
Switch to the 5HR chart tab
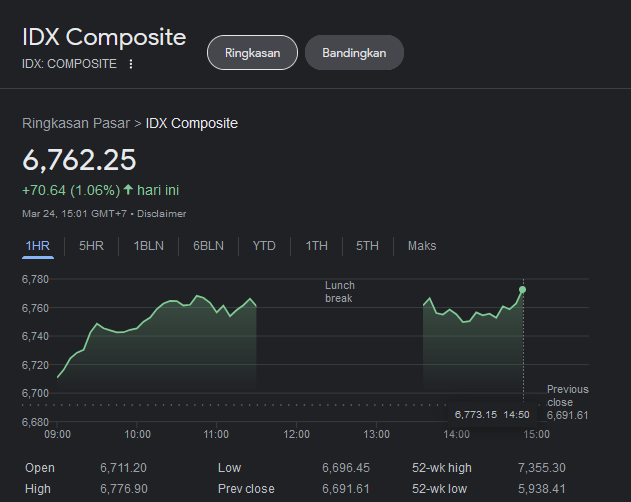coord(91,246)
